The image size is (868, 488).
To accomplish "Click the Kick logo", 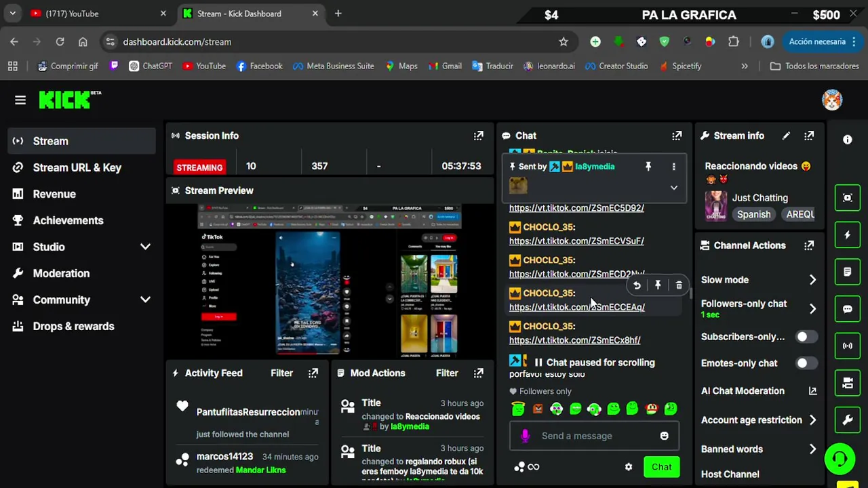I will [70, 100].
